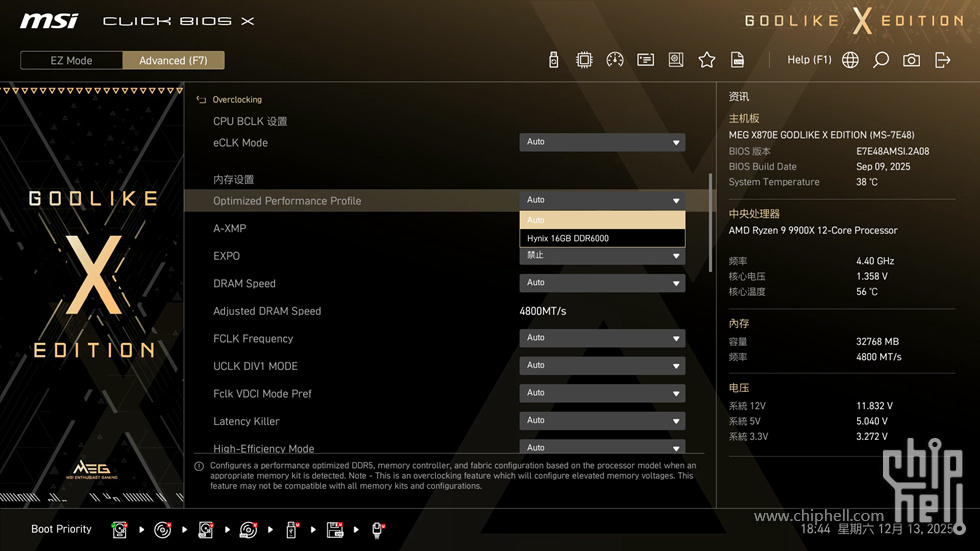The image size is (980, 551).
Task: Select Hynix 16GB DDR6000 profile option
Action: 602,239
